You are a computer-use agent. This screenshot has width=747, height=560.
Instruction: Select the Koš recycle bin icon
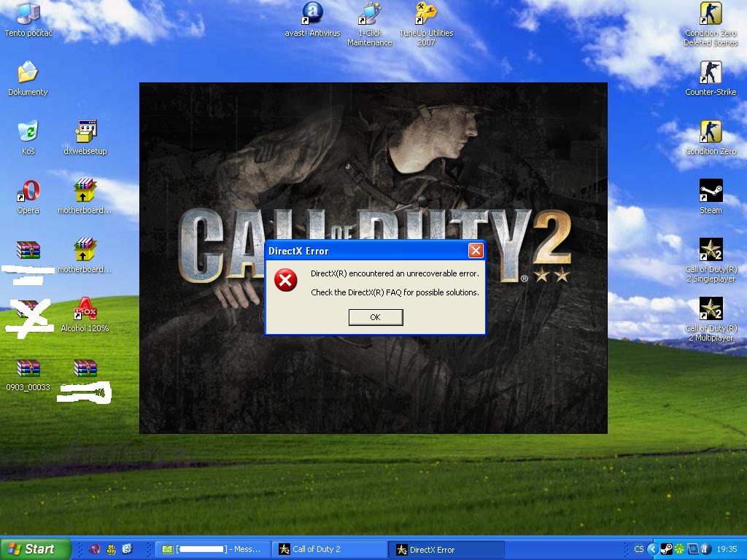pos(28,138)
